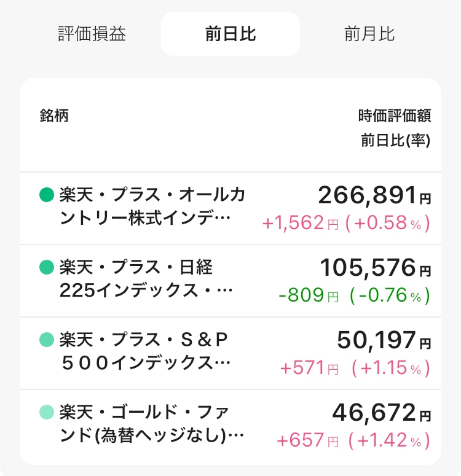
Task: Click the teal dot beside S&P500 fund
Action: [47, 340]
